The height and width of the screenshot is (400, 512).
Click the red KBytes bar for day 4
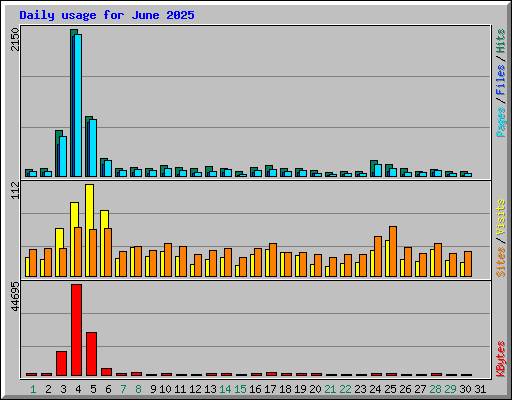pos(76,330)
